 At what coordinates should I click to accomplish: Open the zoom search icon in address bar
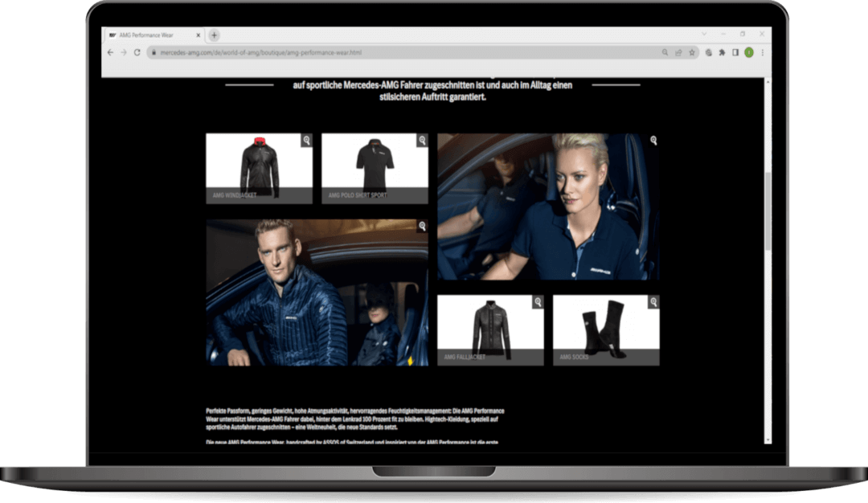tap(665, 52)
